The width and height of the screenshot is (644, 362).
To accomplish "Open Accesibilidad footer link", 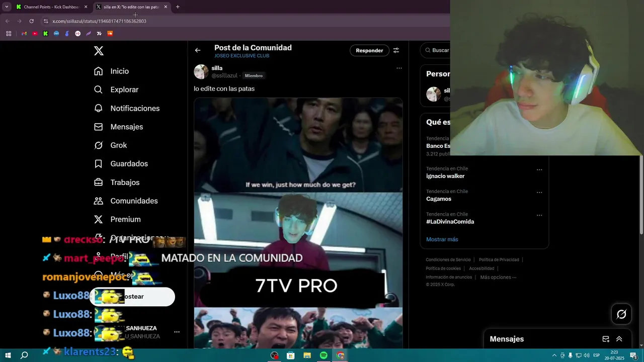I will tap(481, 268).
